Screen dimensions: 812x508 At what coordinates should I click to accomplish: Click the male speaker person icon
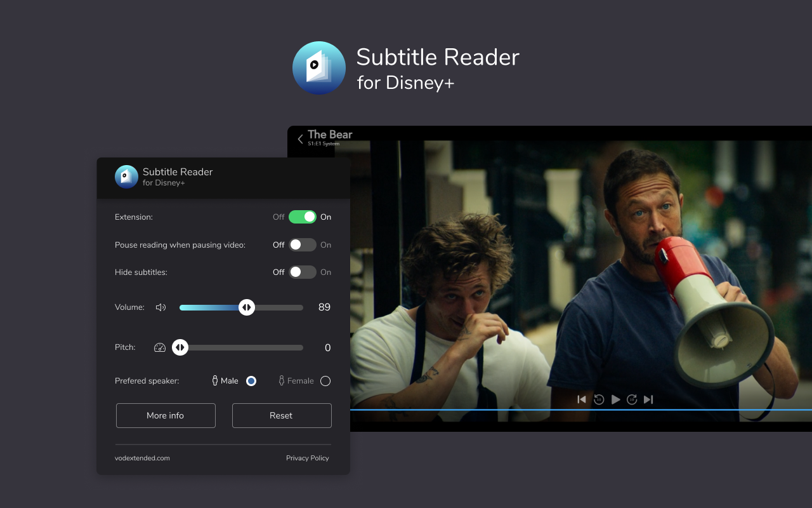tap(215, 380)
